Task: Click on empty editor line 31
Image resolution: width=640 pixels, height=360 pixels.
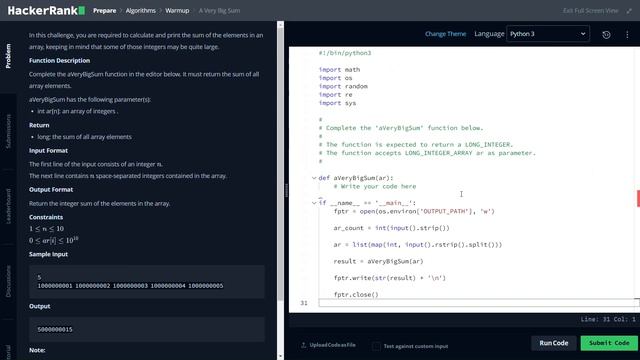Action: click(x=476, y=303)
